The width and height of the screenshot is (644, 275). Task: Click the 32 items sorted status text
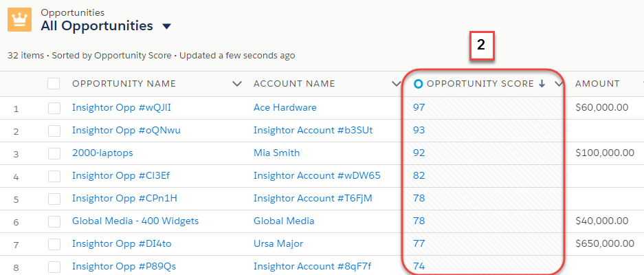click(x=151, y=56)
